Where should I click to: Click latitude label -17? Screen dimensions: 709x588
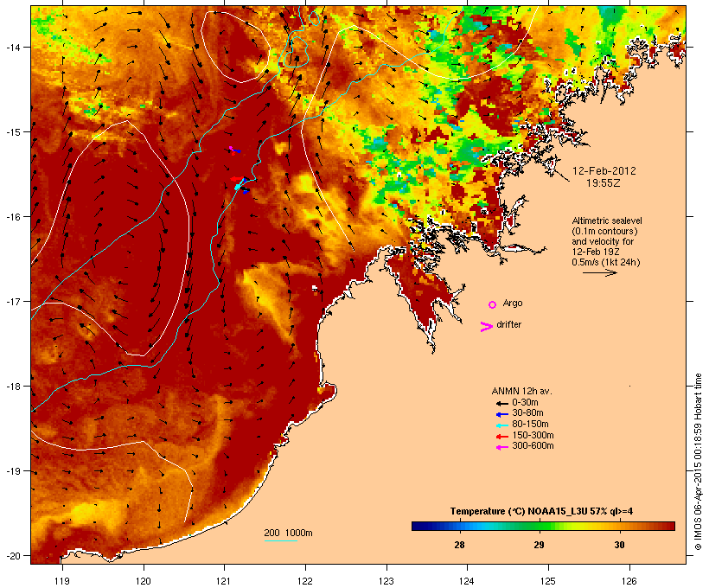12,302
